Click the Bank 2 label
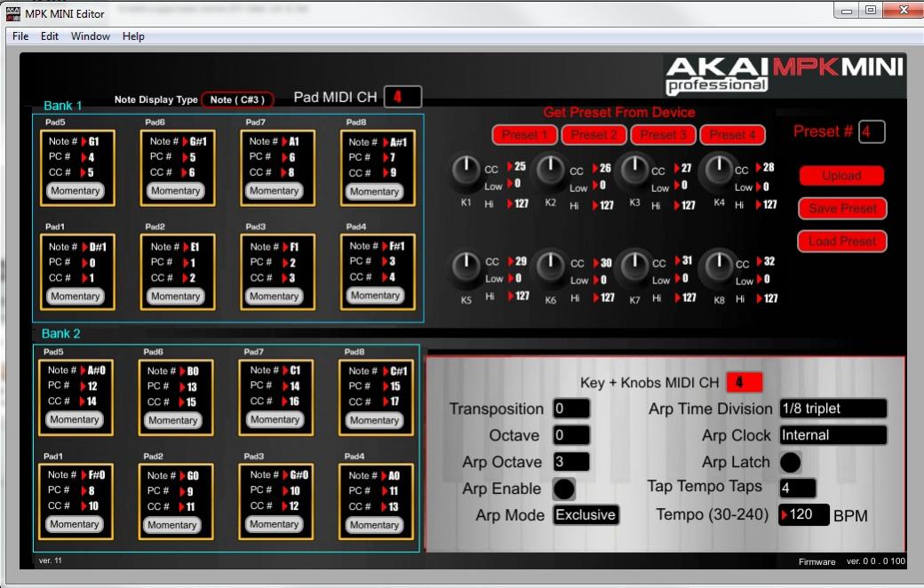This screenshot has height=588, width=924. pyautogui.click(x=60, y=333)
